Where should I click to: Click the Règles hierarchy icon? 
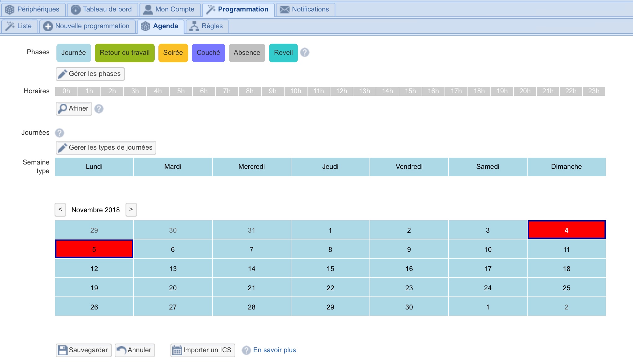tap(194, 26)
